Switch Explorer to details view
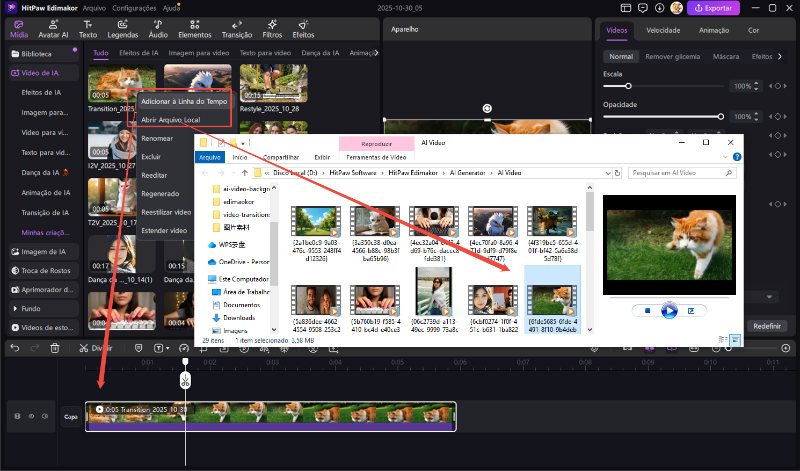Viewport: 800px width, 471px height. pos(723,339)
